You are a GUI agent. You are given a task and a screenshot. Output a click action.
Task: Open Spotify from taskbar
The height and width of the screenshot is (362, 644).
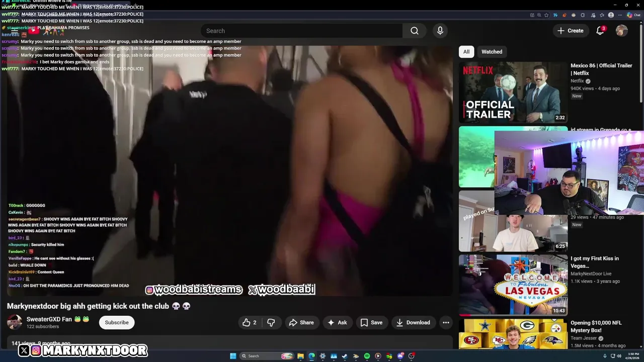[367, 356]
